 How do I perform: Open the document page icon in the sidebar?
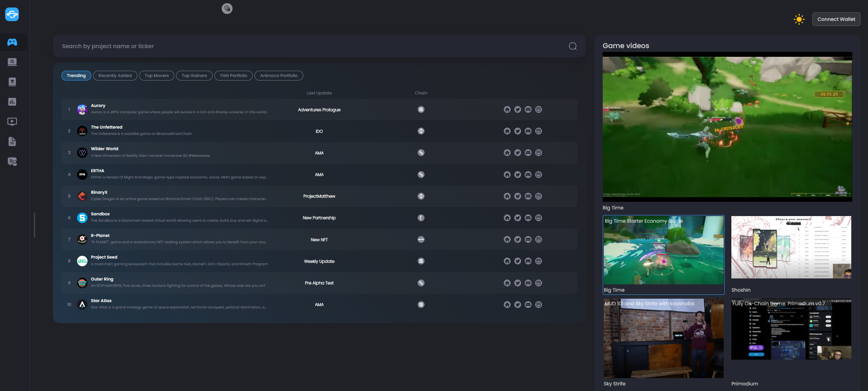[x=12, y=141]
